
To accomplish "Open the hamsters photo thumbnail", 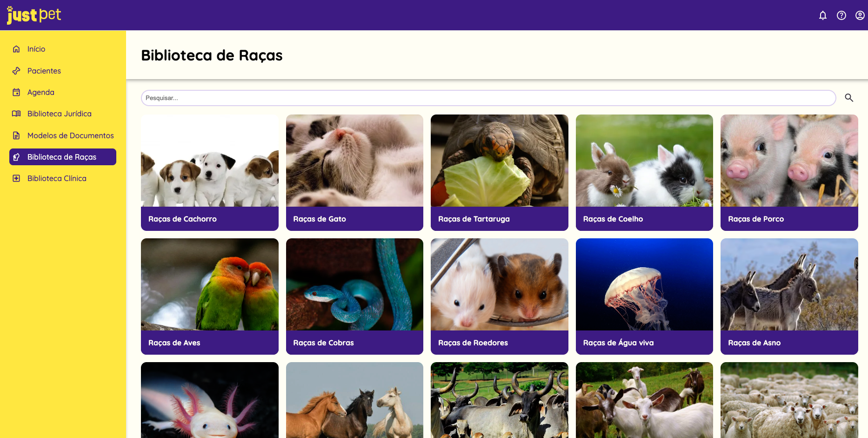I will (x=500, y=284).
